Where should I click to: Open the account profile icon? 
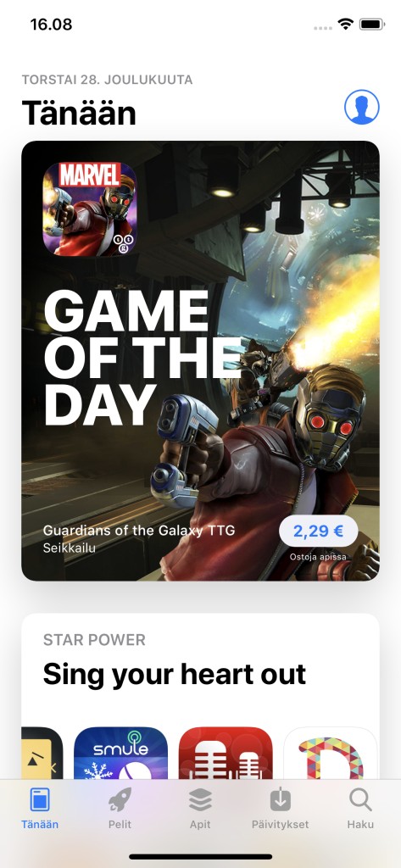[x=362, y=107]
